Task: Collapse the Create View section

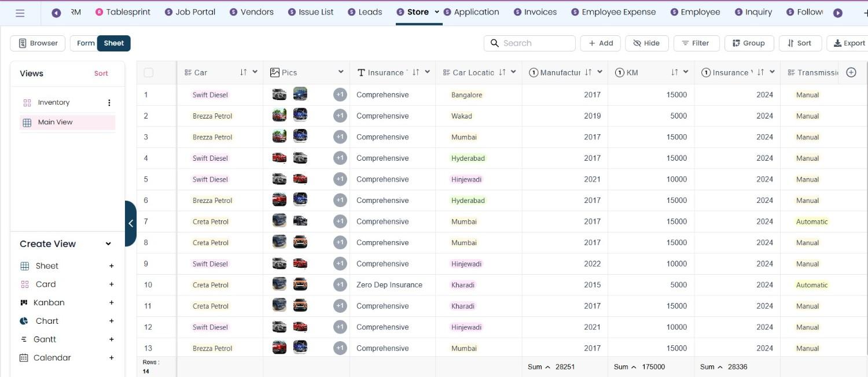Action: click(108, 244)
